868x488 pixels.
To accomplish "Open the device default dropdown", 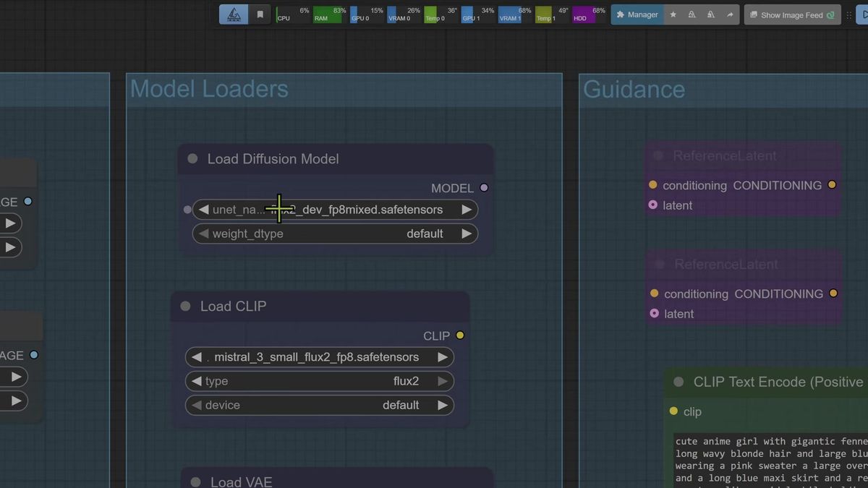I will [319, 405].
